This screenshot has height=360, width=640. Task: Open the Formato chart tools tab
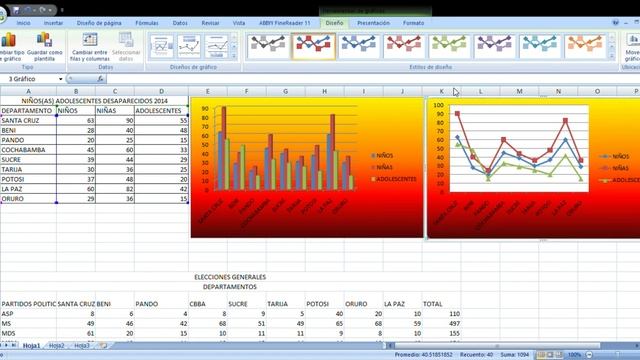click(x=413, y=23)
